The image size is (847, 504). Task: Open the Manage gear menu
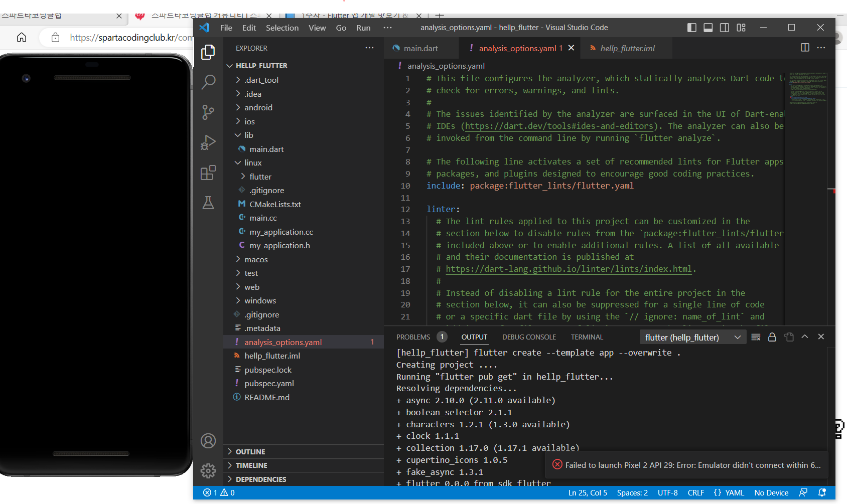coord(208,470)
